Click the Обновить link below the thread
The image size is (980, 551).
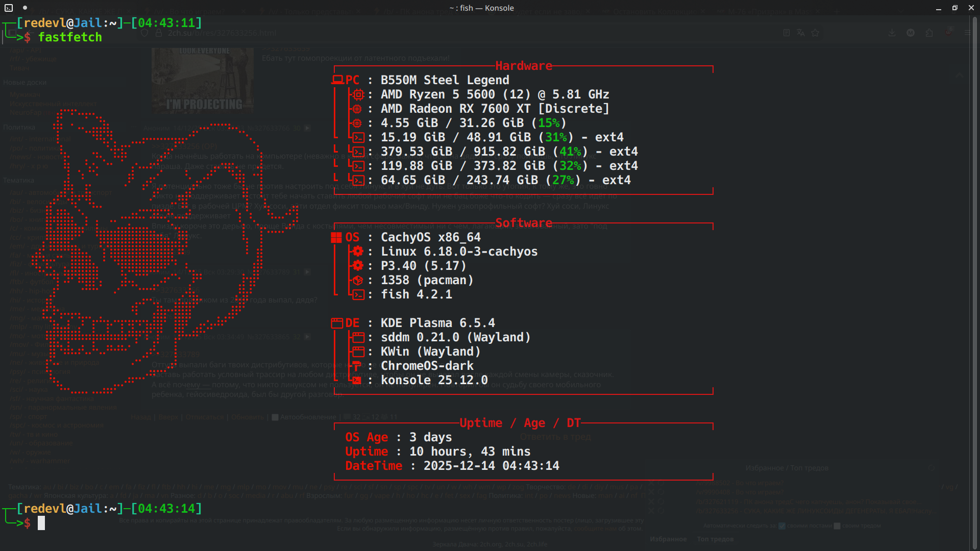pos(247,417)
